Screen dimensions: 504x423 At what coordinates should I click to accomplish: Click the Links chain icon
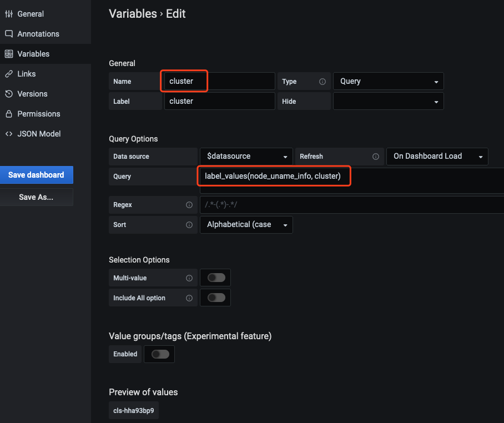9,74
